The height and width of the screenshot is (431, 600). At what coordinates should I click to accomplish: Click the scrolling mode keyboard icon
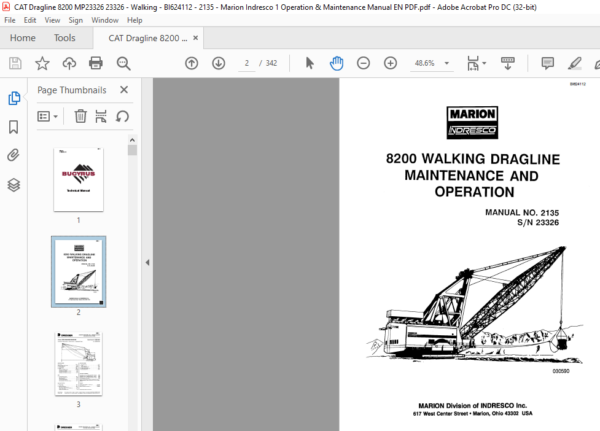(508, 63)
